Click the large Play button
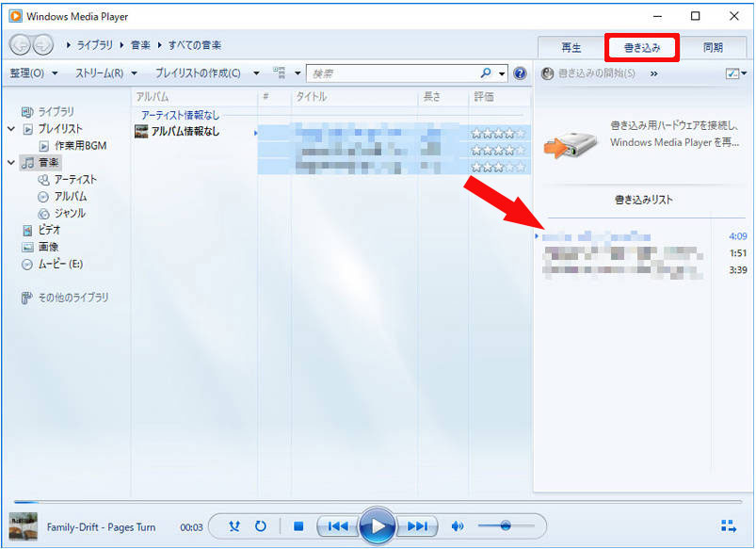This screenshot has height=549, width=756. [x=378, y=526]
